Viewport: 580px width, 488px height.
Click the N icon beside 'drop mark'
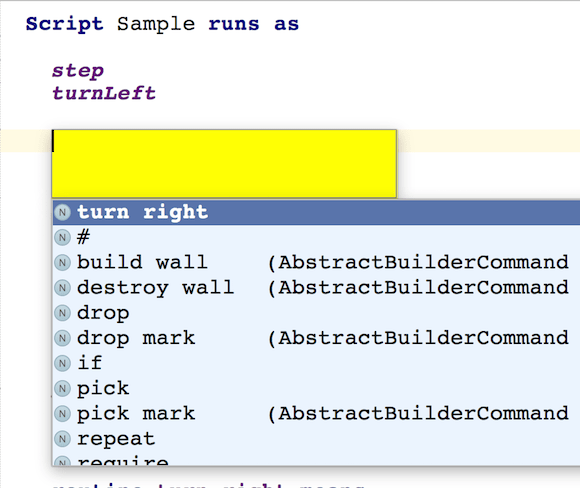click(62, 338)
